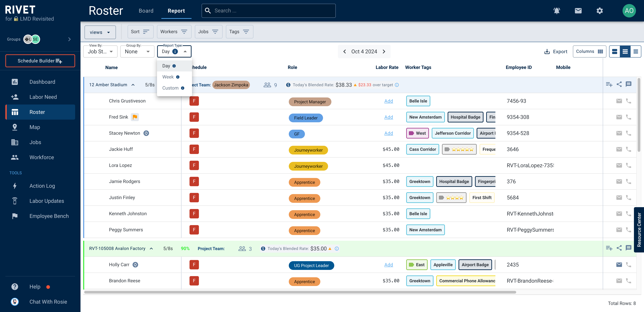Viewport: 644px width, 312px height.
Task: Click the Export download icon
Action: pos(547,51)
